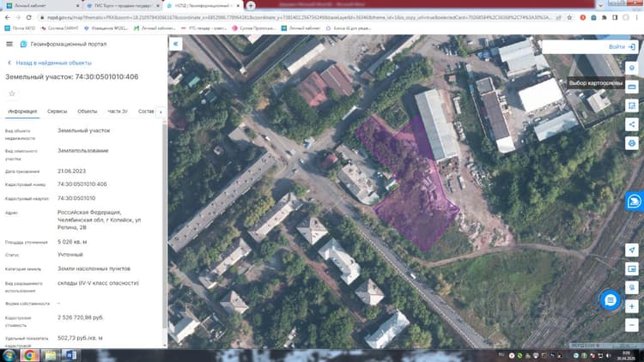
Task: Open Word from the taskbar
Action: (70, 355)
